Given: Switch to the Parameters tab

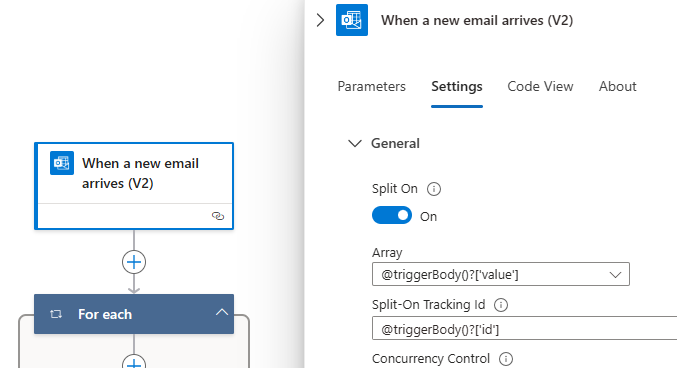Looking at the screenshot, I should click(x=371, y=86).
